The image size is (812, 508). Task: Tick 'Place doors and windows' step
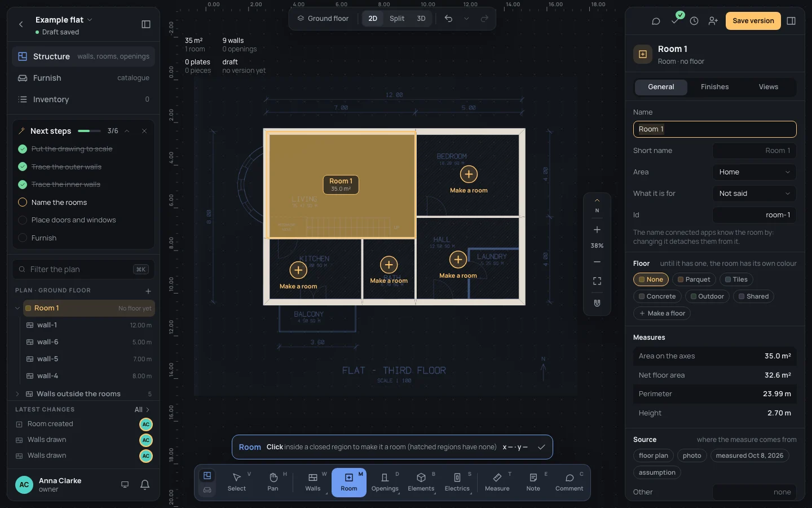point(23,220)
